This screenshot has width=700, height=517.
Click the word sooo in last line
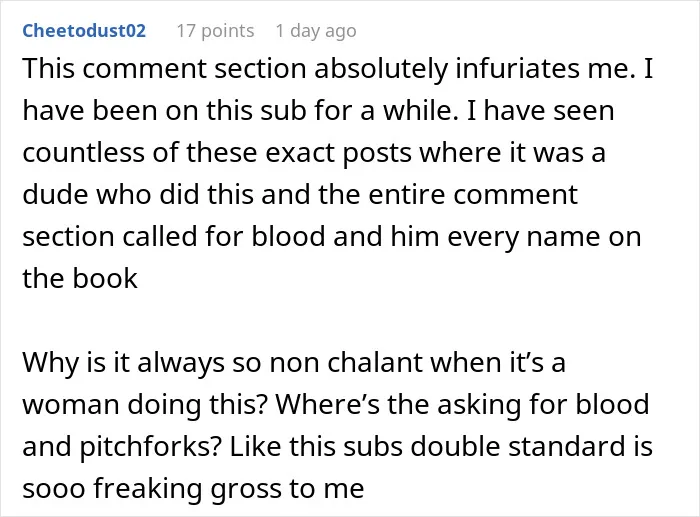[x=54, y=489]
